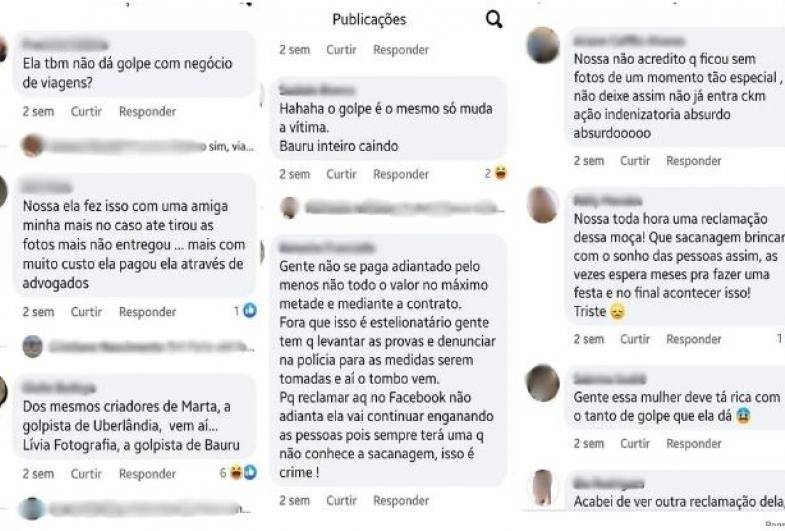Screen dimensions: 785x531
Task: Curtir the 'deve tá rica' comment
Action: click(635, 443)
